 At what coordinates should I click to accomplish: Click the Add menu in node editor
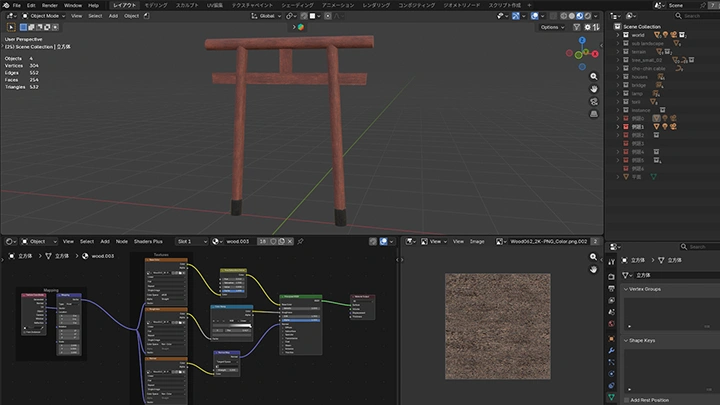tap(105, 241)
